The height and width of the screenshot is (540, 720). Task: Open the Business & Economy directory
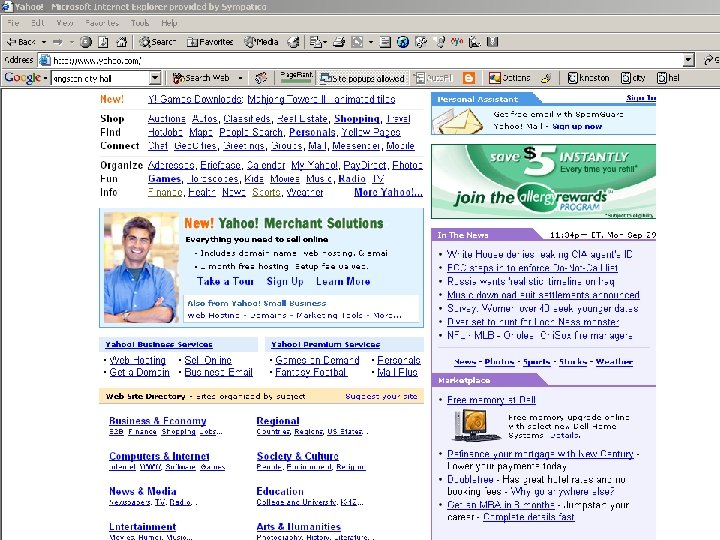(x=158, y=421)
